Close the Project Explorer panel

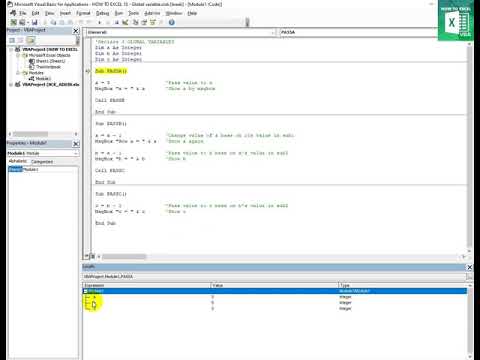pos(76,31)
